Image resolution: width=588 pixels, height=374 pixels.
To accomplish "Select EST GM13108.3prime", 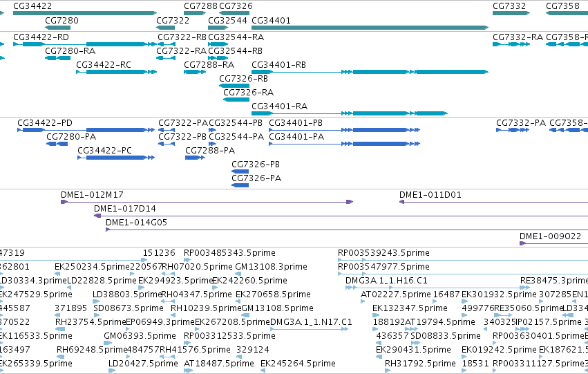I will pos(237,274).
